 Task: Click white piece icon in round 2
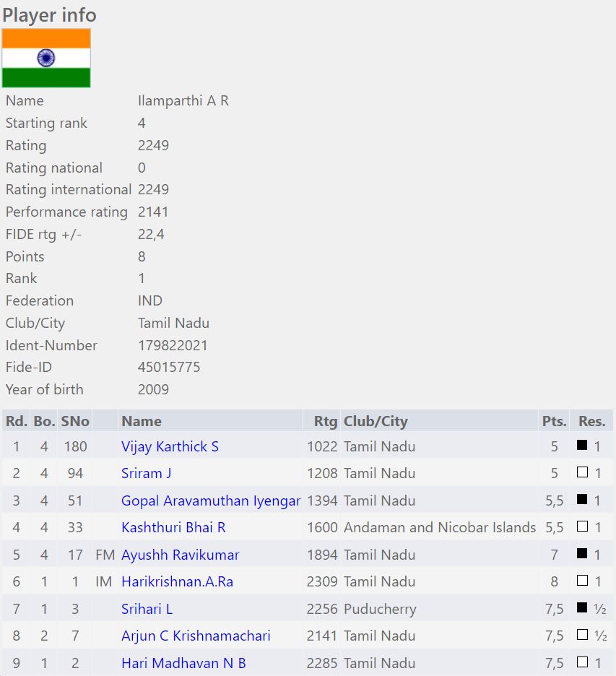pos(582,473)
